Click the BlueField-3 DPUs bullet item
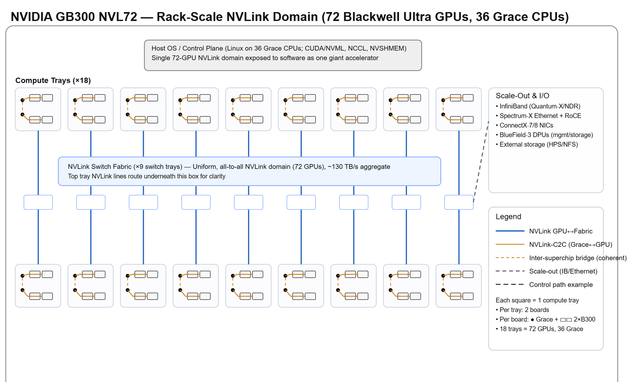This screenshot has width=640, height=382. click(544, 135)
